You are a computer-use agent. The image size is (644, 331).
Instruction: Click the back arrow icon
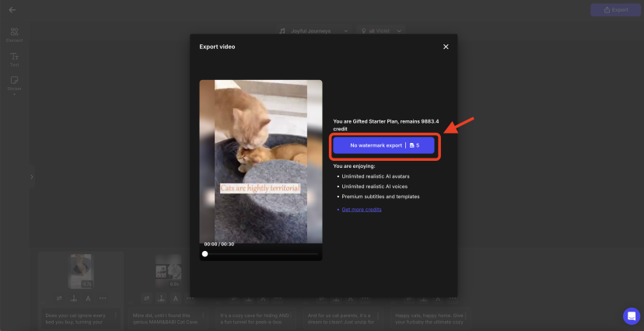click(x=12, y=10)
